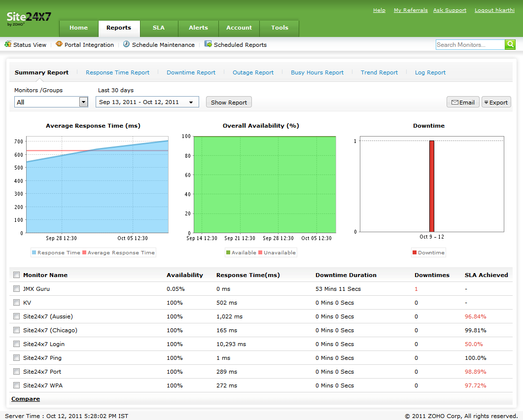523x420 pixels.
Task: Click the green search magnifier icon
Action: pyautogui.click(x=510, y=45)
